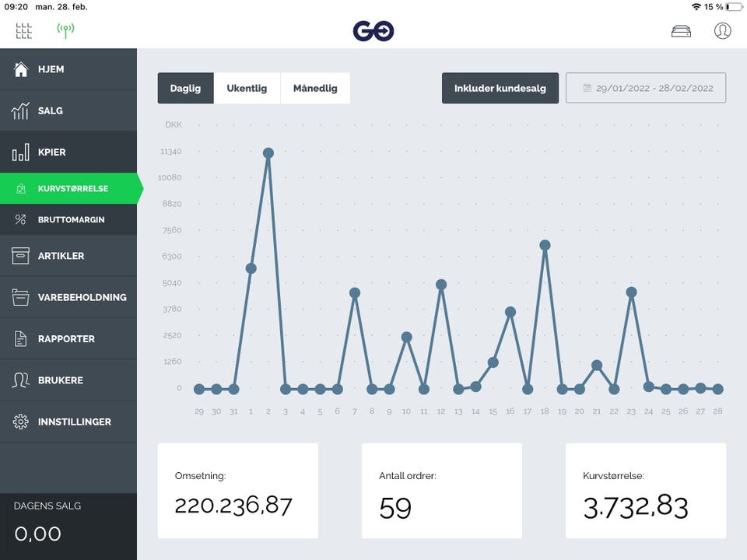Open BRUKERE section

(x=68, y=380)
